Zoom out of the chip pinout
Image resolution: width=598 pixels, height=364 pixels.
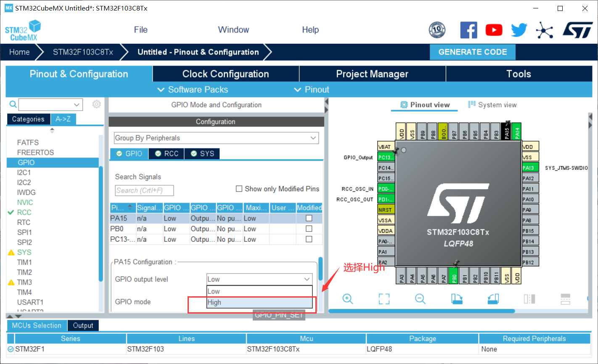pyautogui.click(x=420, y=299)
